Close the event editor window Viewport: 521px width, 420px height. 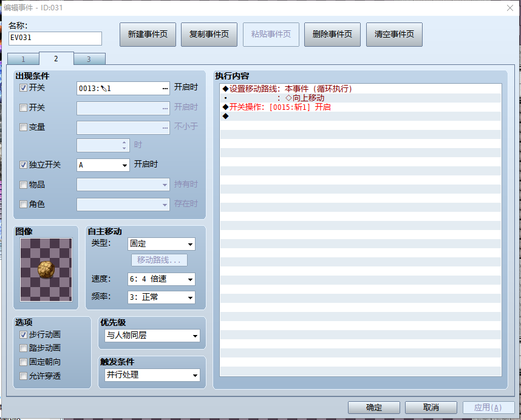point(510,8)
